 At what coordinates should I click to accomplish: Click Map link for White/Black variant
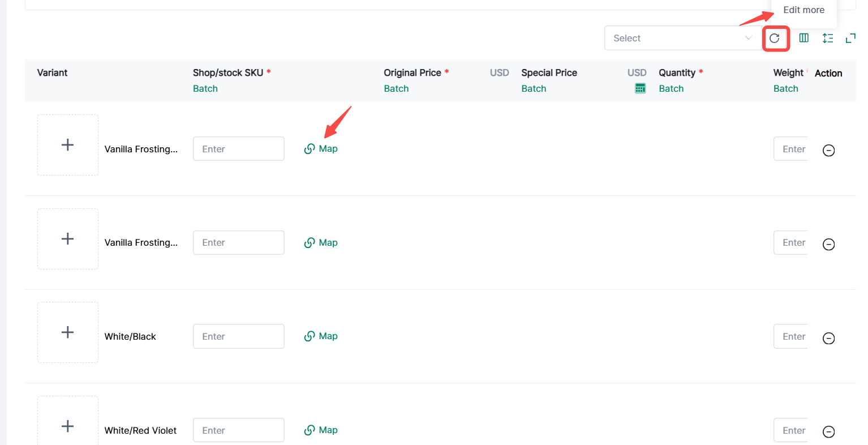click(321, 336)
